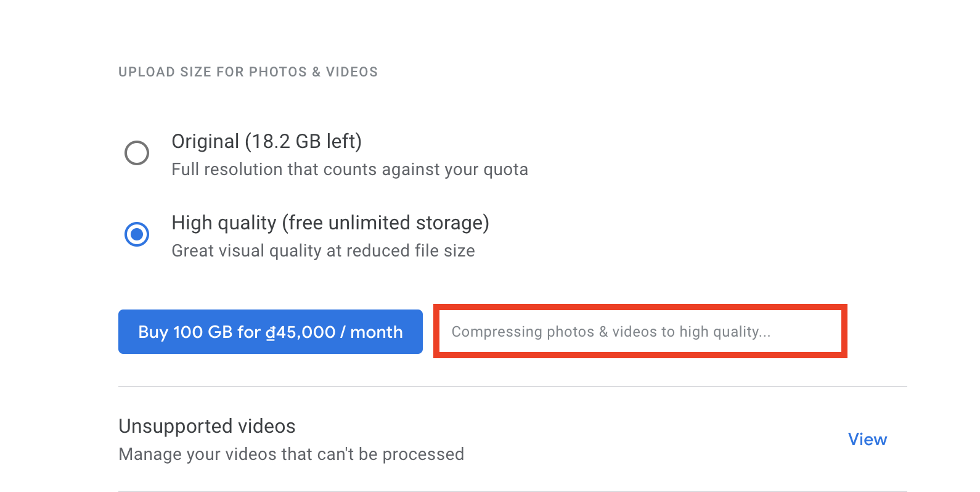Click the Compressing photos & videos status text
The width and height of the screenshot is (980, 492).
point(610,332)
